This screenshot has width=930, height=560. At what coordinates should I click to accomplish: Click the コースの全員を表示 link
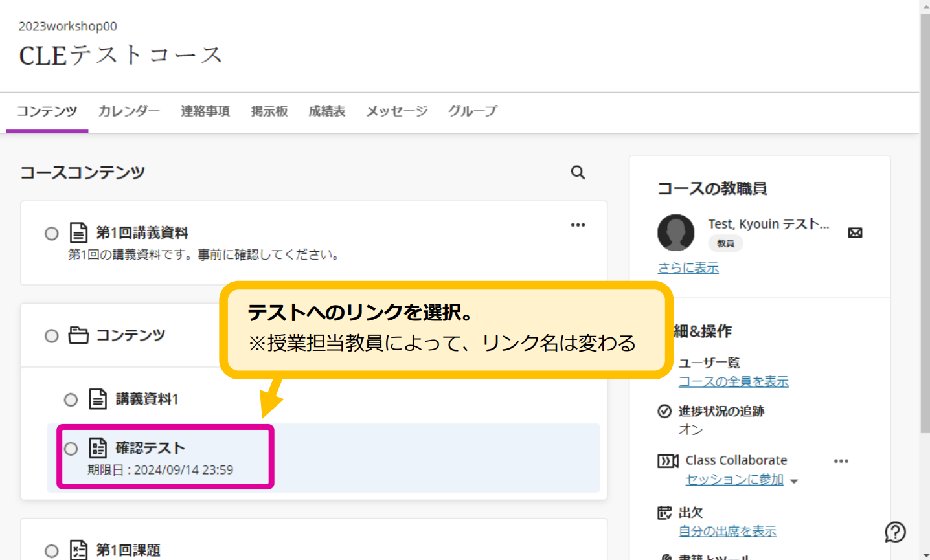pos(733,381)
